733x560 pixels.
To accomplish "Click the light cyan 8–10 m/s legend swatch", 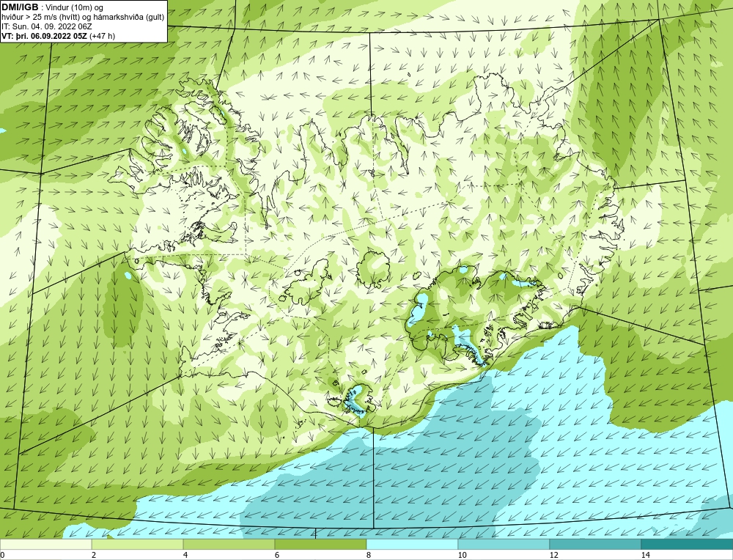I will pos(412,544).
